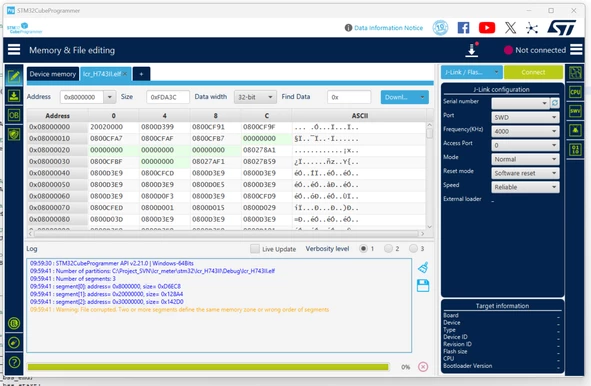Open the SWV viewer icon in right sidebar
This screenshot has width=591, height=386.
(575, 111)
